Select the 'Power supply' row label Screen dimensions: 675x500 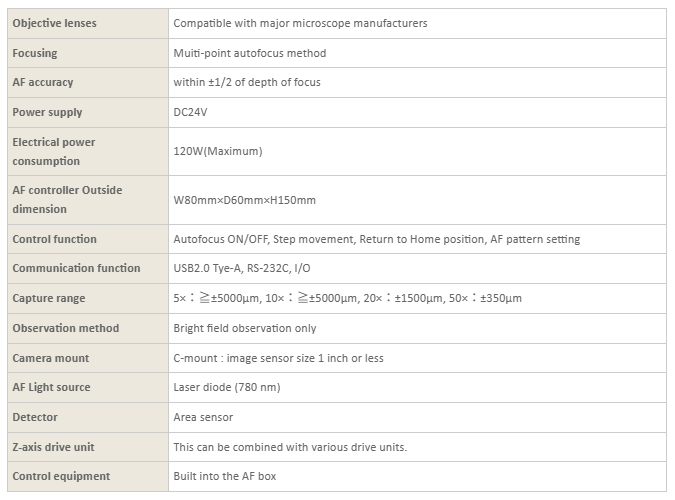pyautogui.click(x=47, y=112)
